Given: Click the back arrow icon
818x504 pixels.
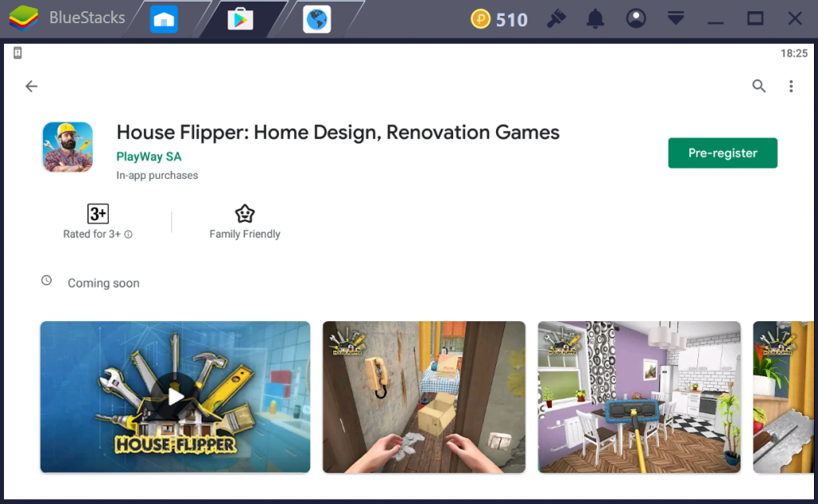Looking at the screenshot, I should click(x=31, y=86).
